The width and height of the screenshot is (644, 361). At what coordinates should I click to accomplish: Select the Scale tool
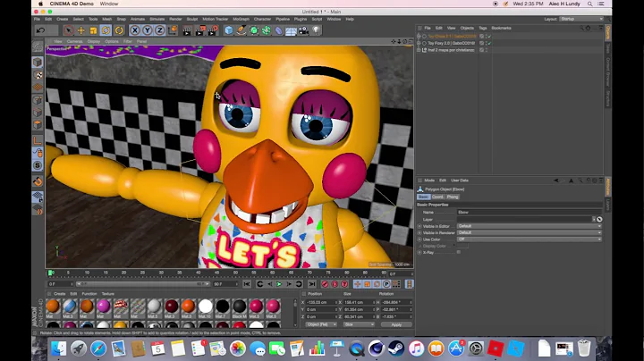point(94,30)
